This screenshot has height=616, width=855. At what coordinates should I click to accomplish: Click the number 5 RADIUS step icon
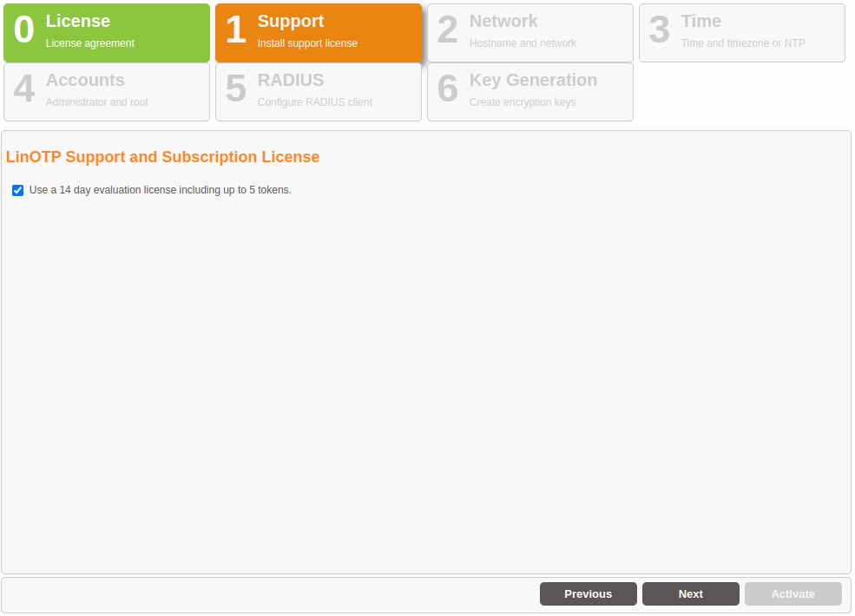click(x=235, y=90)
